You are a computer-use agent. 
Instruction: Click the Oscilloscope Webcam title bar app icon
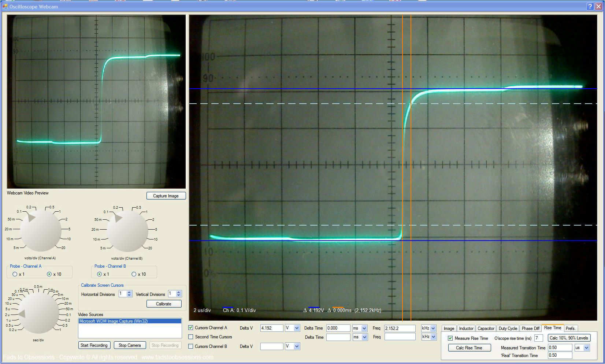pyautogui.click(x=5, y=6)
